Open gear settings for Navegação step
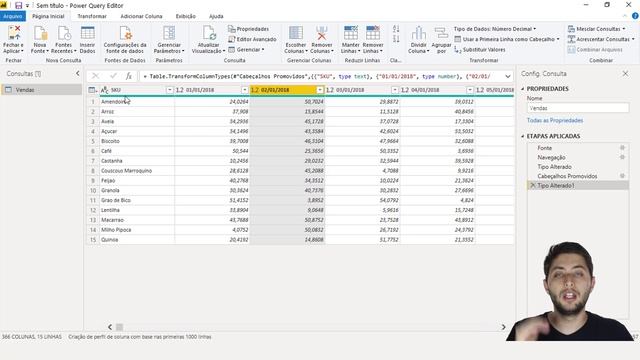640x360 pixels. tap(622, 157)
